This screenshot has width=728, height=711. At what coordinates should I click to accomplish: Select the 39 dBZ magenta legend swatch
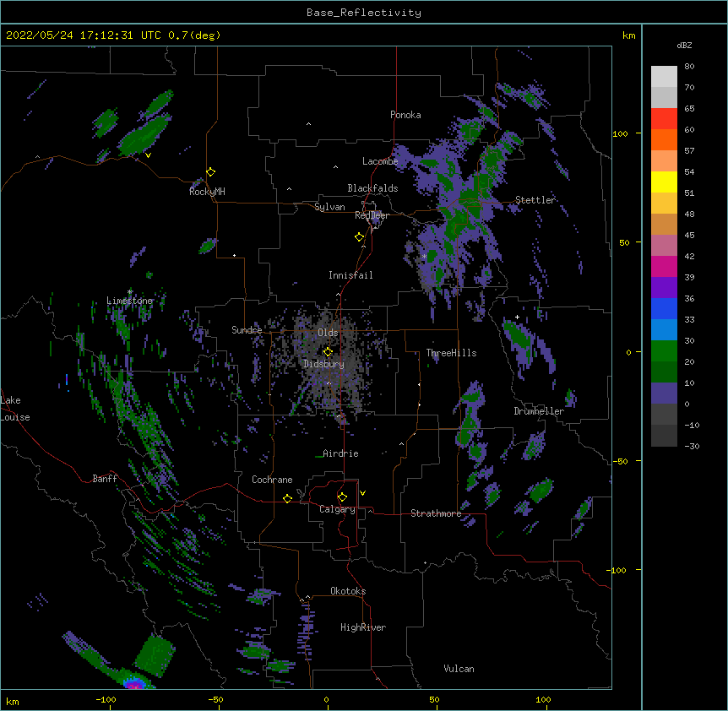[x=664, y=266]
